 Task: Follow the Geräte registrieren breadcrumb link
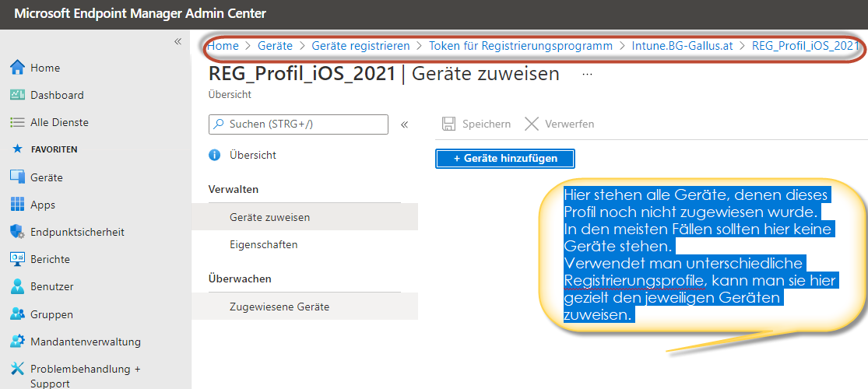[361, 46]
